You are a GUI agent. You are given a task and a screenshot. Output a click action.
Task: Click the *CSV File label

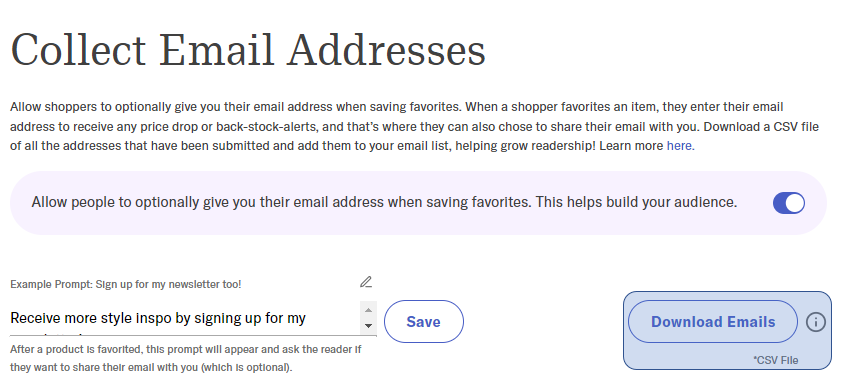coord(776,360)
